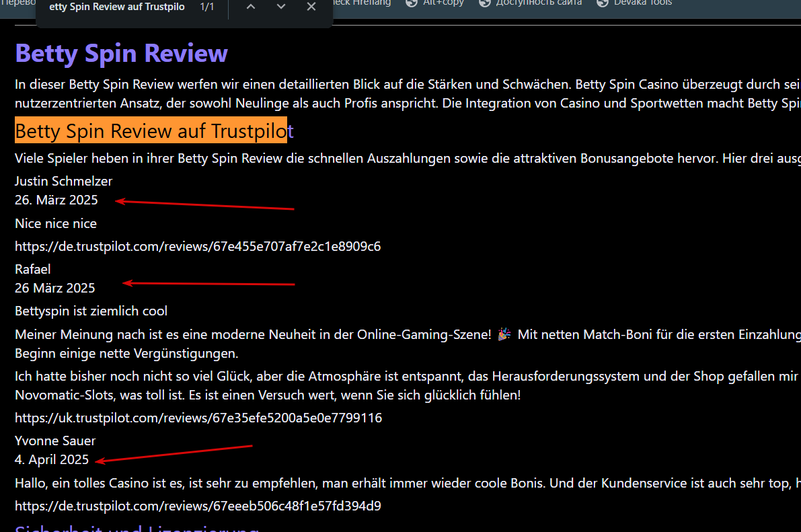This screenshot has width=801, height=532.
Task: Click the date 26. März 2025
Action: pyautogui.click(x=56, y=200)
